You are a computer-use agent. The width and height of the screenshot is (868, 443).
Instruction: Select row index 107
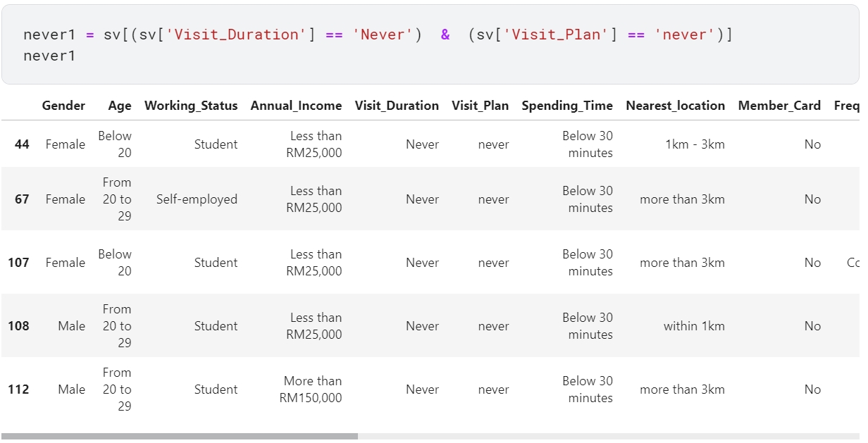coord(18,263)
